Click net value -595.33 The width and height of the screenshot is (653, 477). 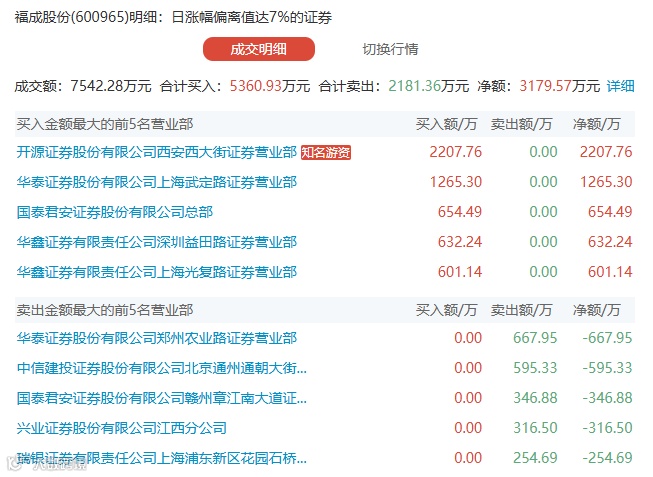(x=607, y=368)
